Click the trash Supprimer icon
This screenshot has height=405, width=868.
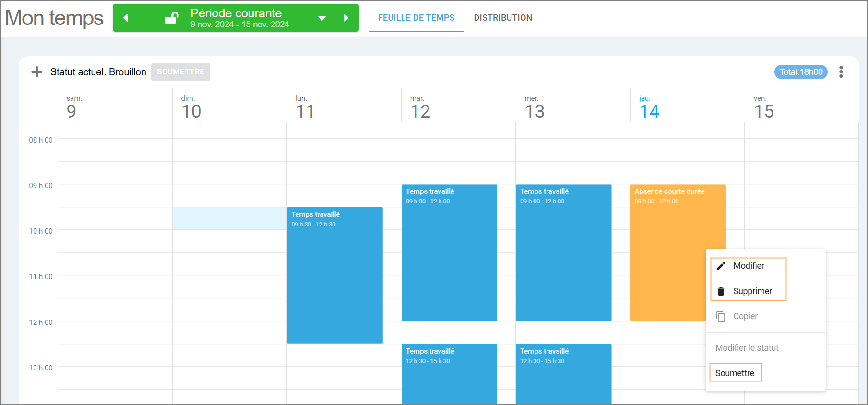point(721,291)
